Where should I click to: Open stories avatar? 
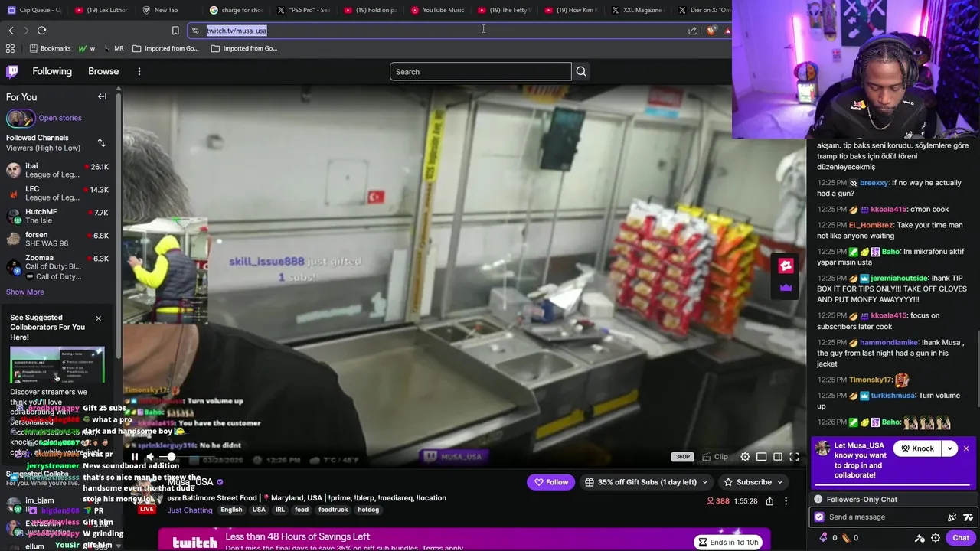click(x=21, y=118)
